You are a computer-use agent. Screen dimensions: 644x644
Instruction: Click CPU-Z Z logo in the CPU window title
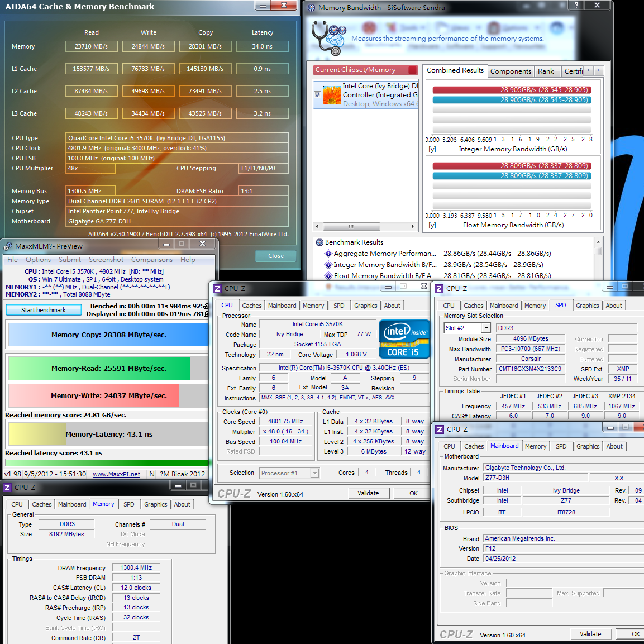217,289
